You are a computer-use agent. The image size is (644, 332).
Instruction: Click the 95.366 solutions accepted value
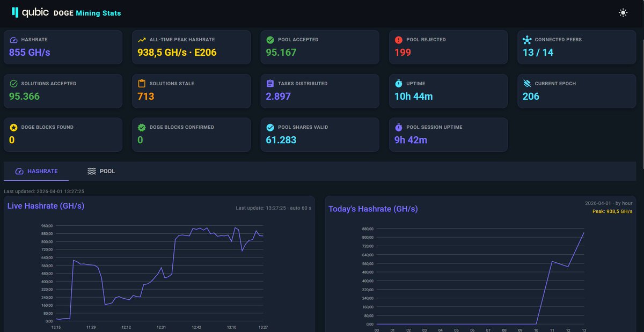coord(24,97)
